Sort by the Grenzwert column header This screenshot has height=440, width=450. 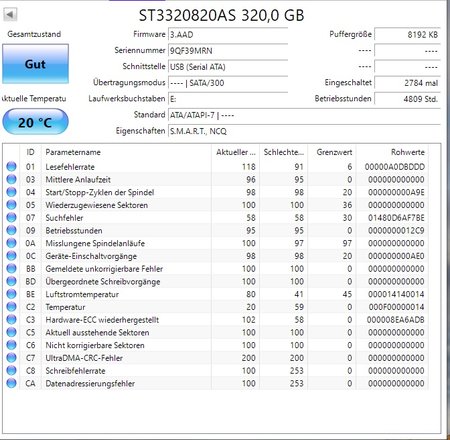[332, 152]
